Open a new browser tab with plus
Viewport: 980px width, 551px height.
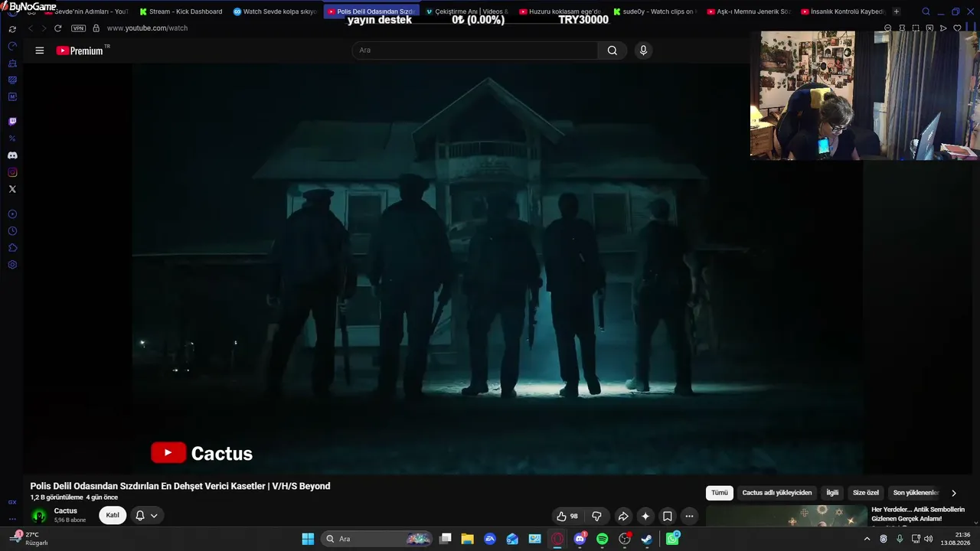(897, 11)
